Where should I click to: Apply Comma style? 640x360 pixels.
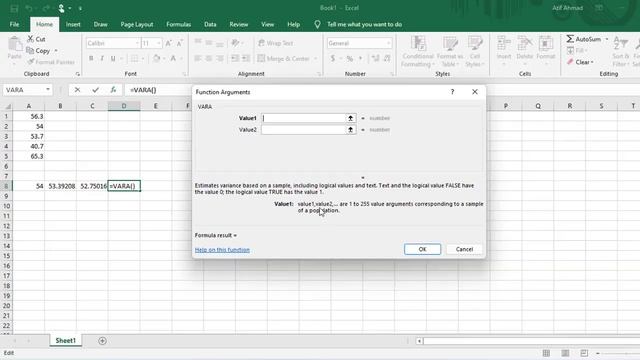point(360,59)
